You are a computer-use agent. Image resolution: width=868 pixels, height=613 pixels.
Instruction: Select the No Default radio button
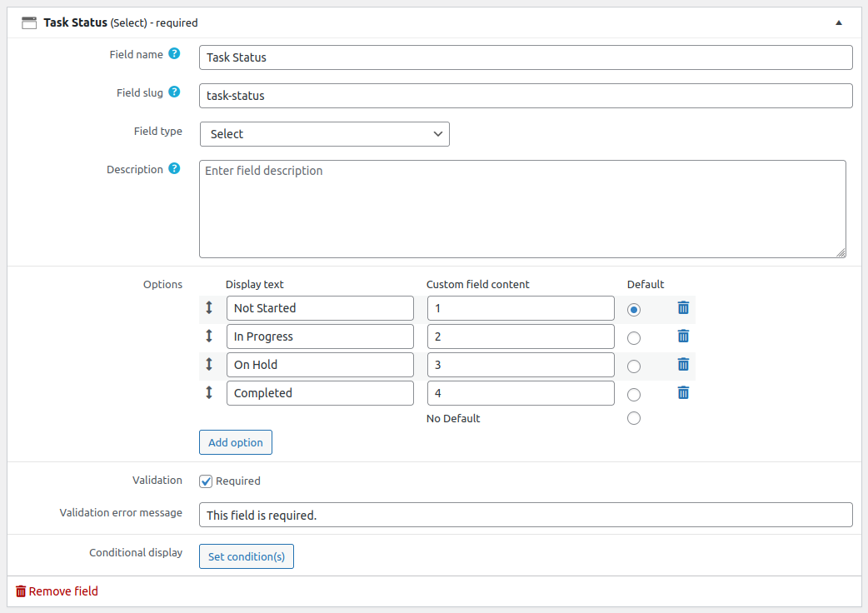(634, 418)
